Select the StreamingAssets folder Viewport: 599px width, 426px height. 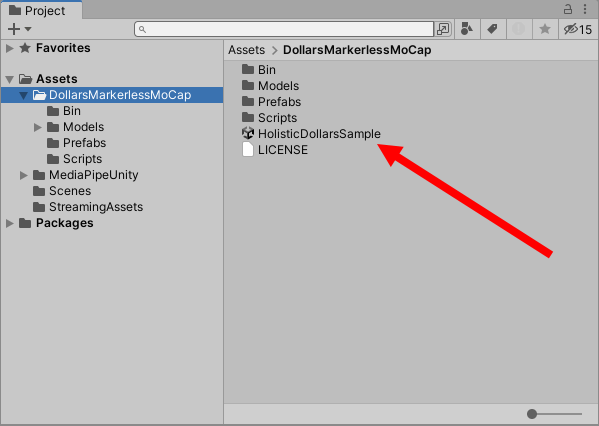(112, 207)
